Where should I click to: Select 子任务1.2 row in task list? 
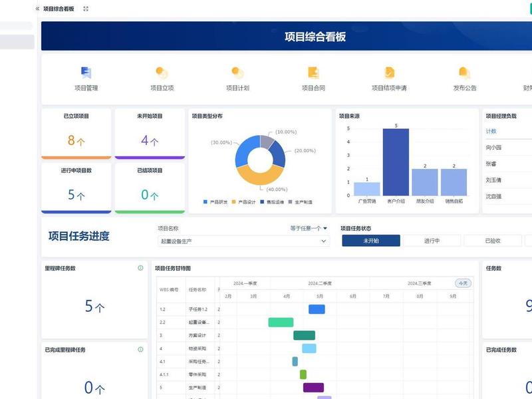pyautogui.click(x=188, y=309)
